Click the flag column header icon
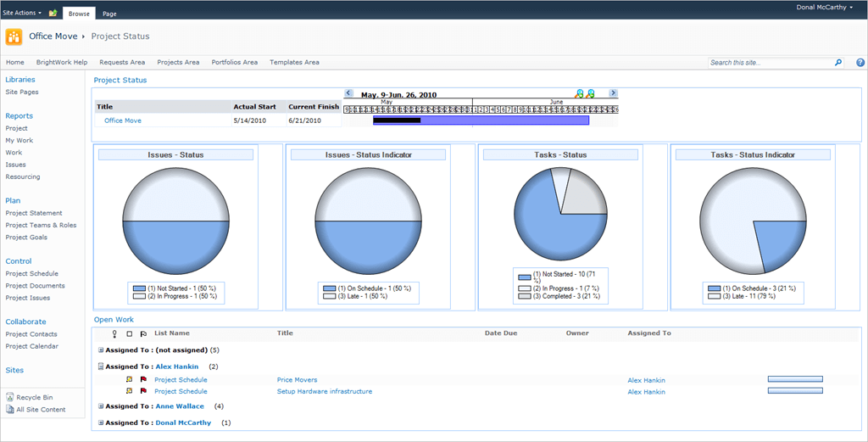Viewport: 868px width, 442px height. [x=142, y=334]
